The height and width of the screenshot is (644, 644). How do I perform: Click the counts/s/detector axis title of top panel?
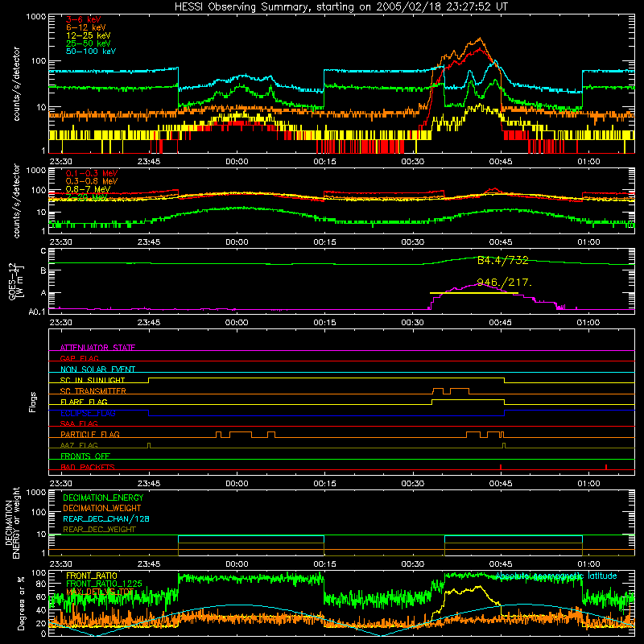[x=16, y=84]
